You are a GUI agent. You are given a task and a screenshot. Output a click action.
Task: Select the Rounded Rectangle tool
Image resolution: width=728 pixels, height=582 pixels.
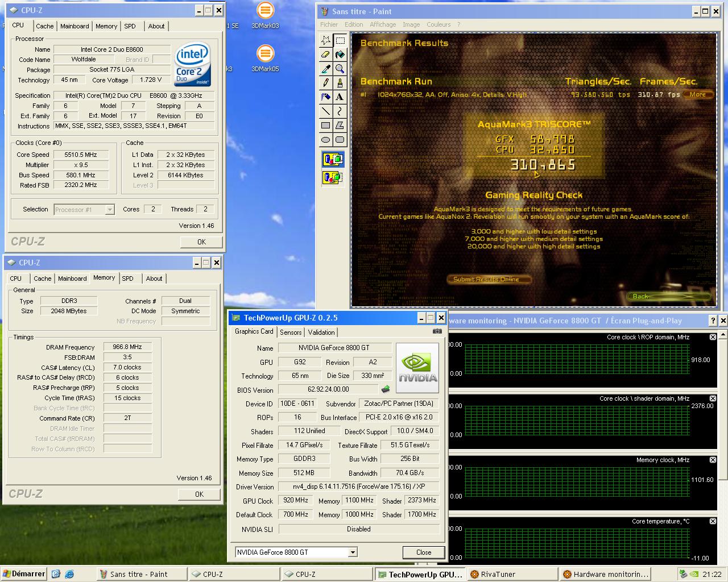click(x=340, y=140)
